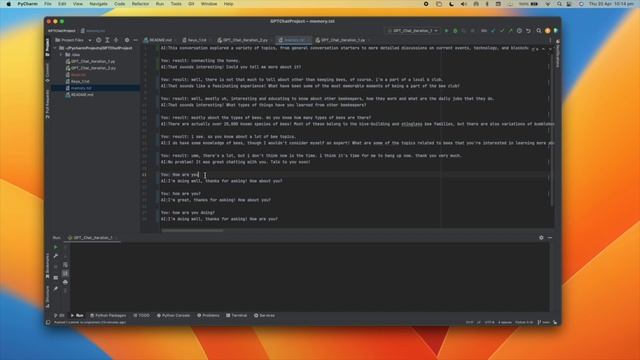The height and width of the screenshot is (360, 640).
Task: Open the Python Console tool window
Action: (173, 316)
